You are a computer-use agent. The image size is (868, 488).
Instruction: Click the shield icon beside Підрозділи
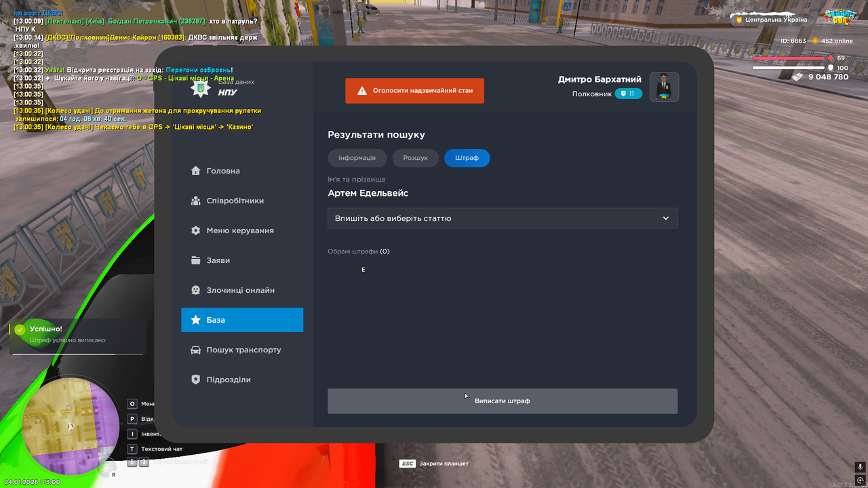pos(195,380)
